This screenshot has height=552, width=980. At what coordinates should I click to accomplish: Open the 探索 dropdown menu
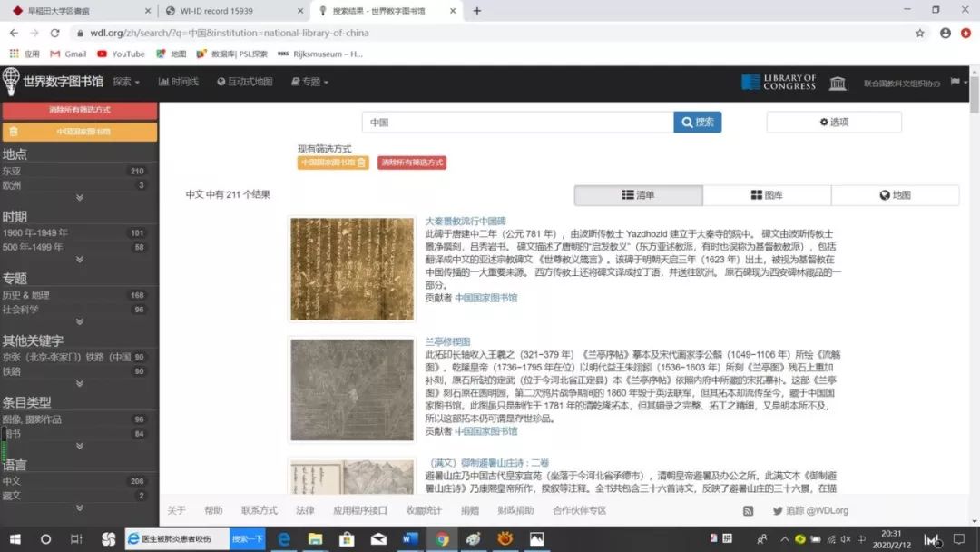126,82
